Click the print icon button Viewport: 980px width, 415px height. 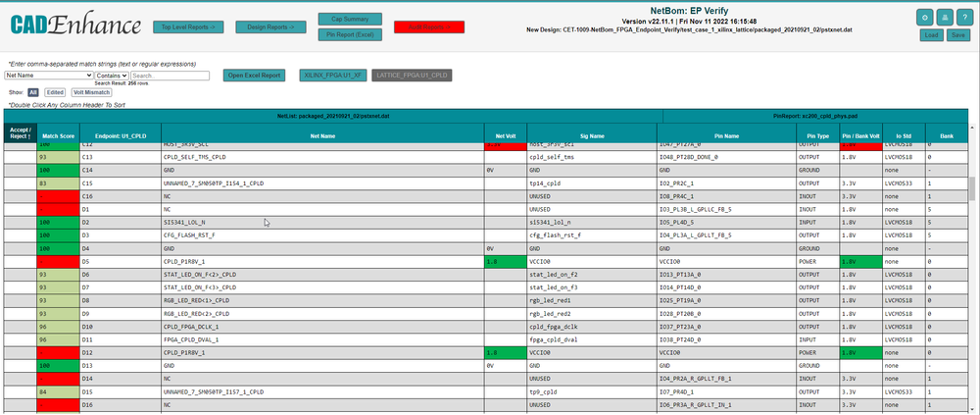point(947,18)
